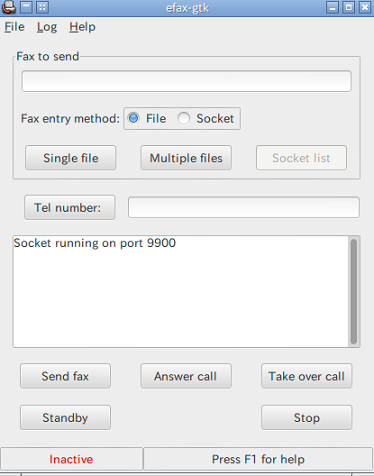Click the log window vertical scrollbar

pyautogui.click(x=354, y=292)
